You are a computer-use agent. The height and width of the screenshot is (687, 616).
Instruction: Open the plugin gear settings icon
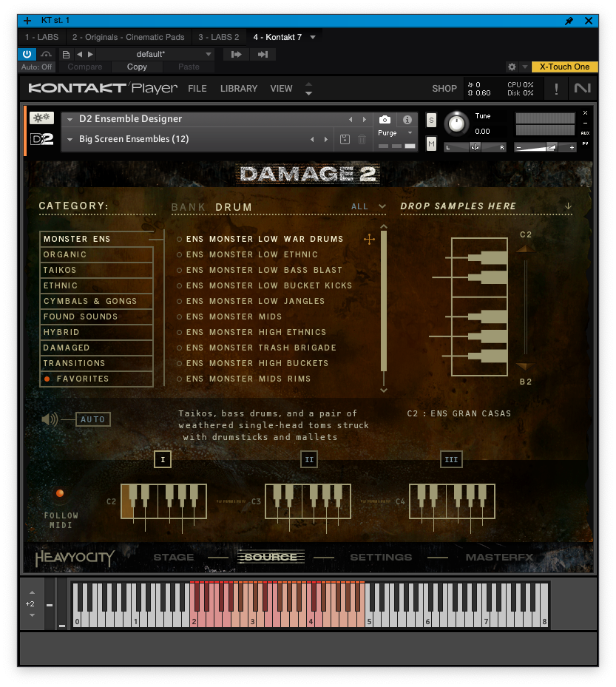point(512,67)
